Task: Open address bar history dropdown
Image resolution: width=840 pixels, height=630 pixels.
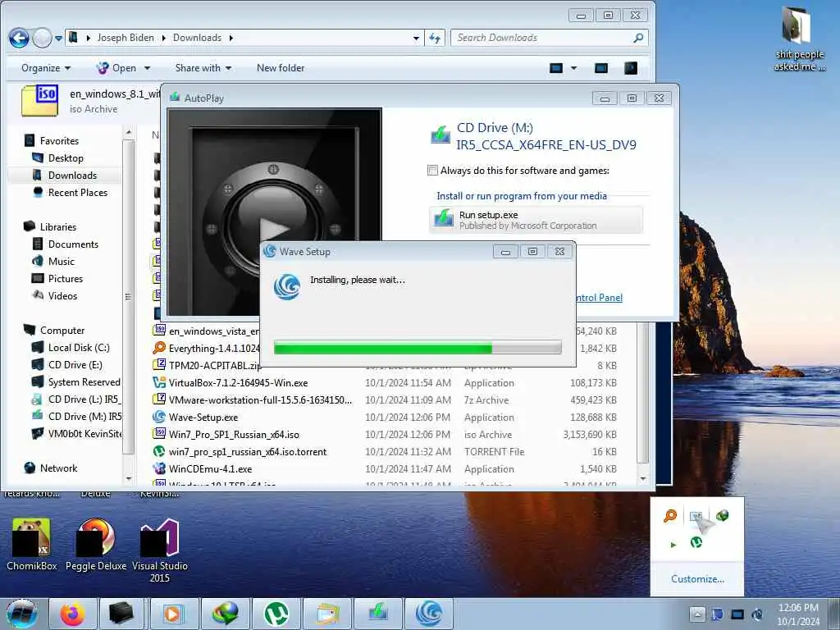Action: [x=416, y=38]
